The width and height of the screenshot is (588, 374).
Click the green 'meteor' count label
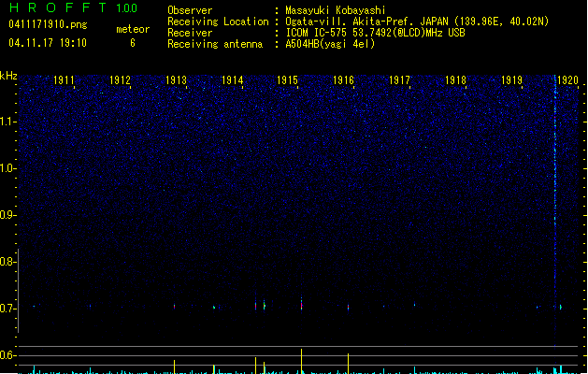tap(133, 29)
